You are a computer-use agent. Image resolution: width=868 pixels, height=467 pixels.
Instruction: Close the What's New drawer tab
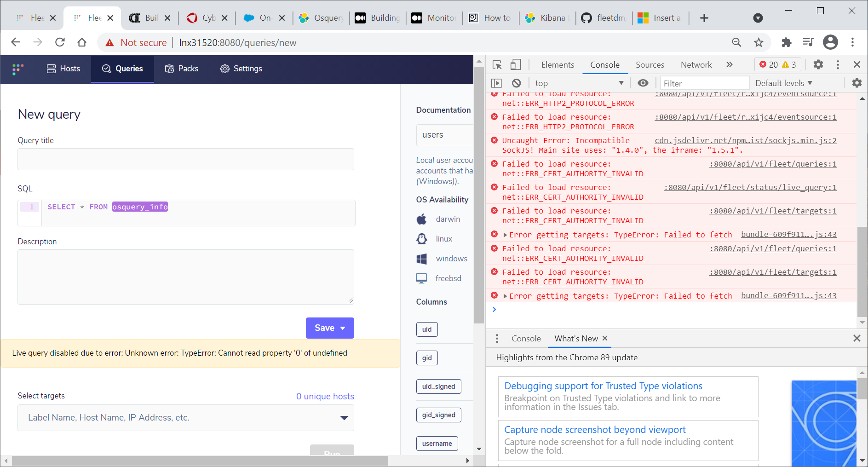[x=605, y=338]
